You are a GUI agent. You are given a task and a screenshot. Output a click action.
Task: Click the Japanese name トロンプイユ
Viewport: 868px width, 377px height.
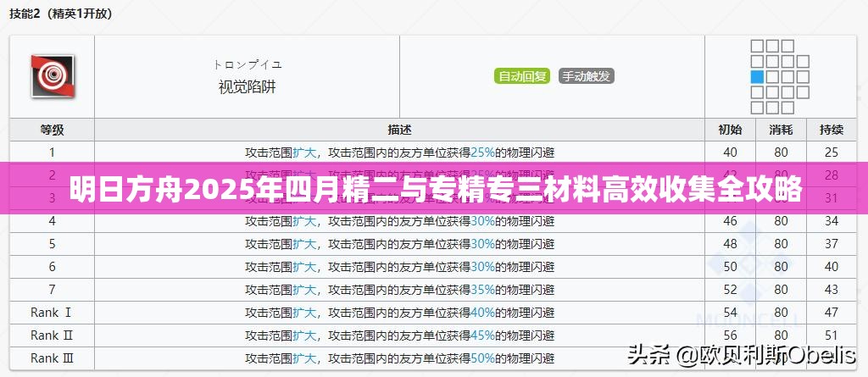(x=248, y=64)
